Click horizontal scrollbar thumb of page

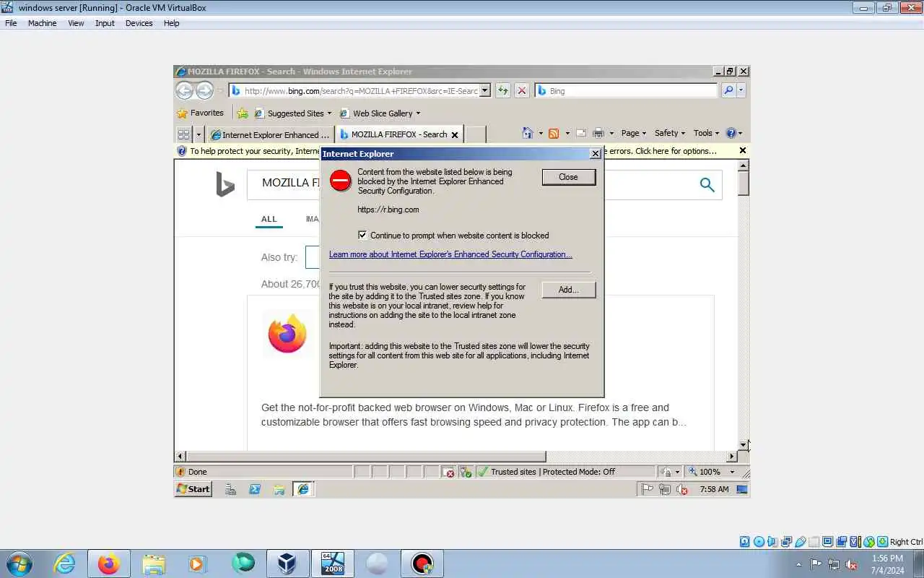point(366,457)
